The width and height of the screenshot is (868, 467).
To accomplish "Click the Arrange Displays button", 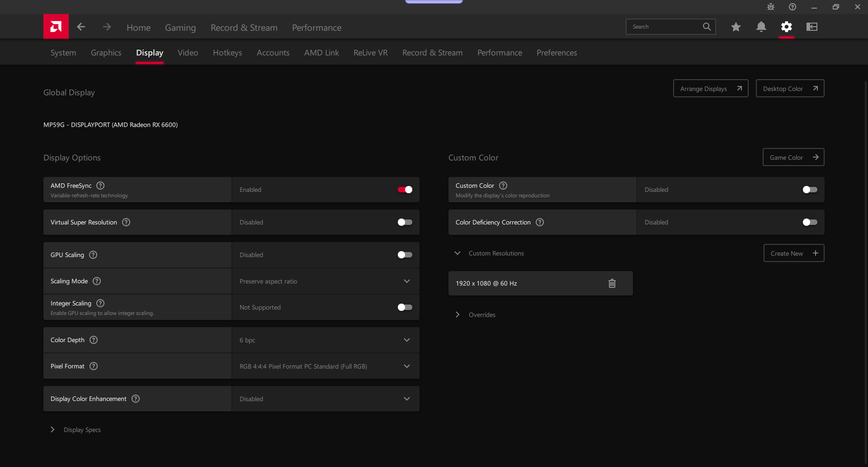I will click(x=710, y=89).
